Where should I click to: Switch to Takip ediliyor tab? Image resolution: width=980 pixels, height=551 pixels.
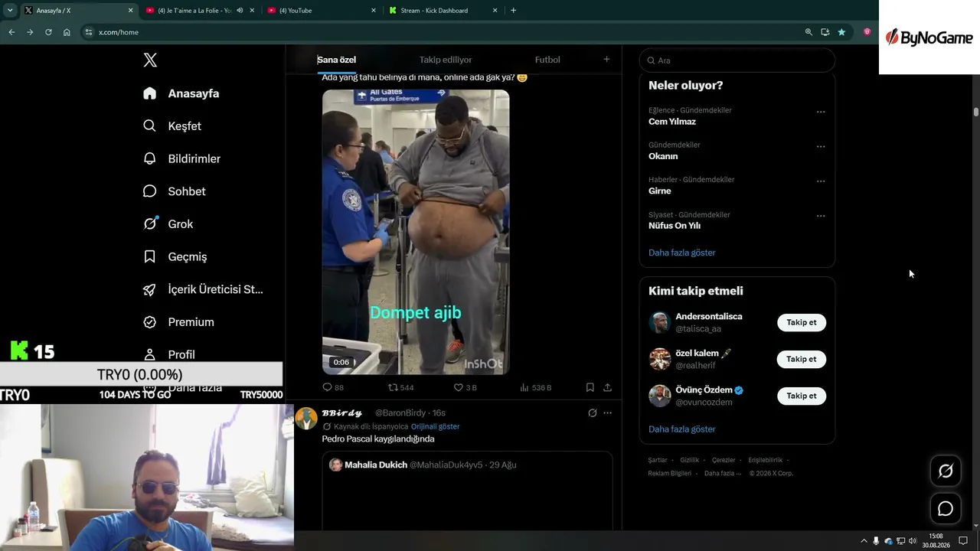[x=446, y=60]
